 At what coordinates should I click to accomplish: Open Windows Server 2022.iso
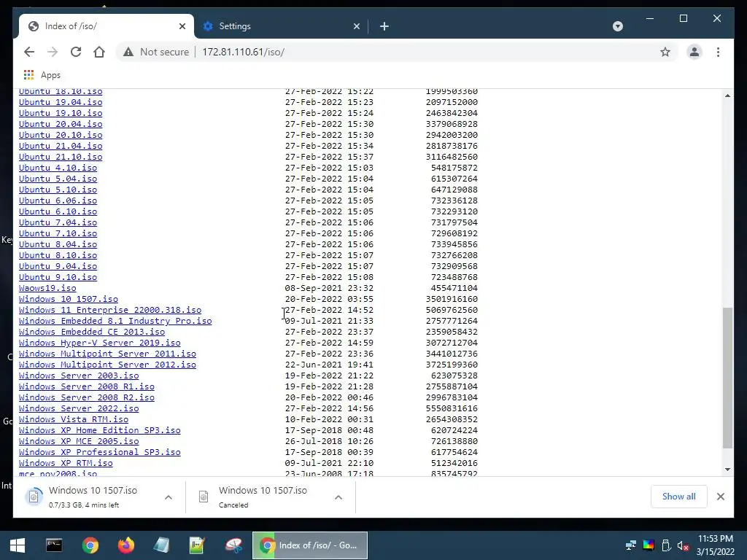coord(79,408)
